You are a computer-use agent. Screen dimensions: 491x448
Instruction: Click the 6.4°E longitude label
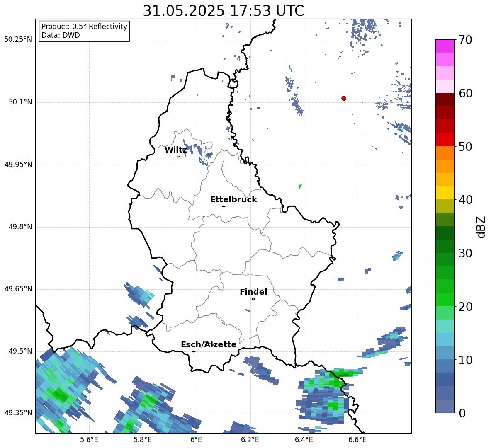pyautogui.click(x=304, y=440)
